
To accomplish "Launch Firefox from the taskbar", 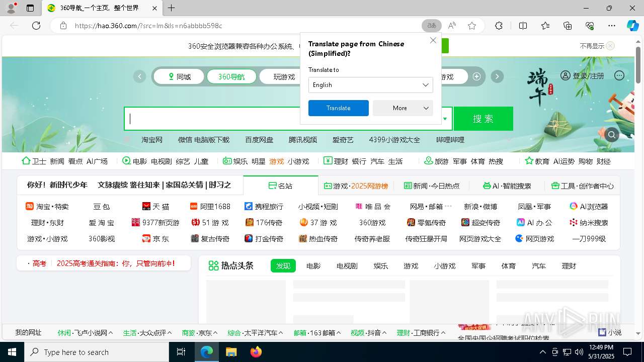I will pyautogui.click(x=256, y=352).
